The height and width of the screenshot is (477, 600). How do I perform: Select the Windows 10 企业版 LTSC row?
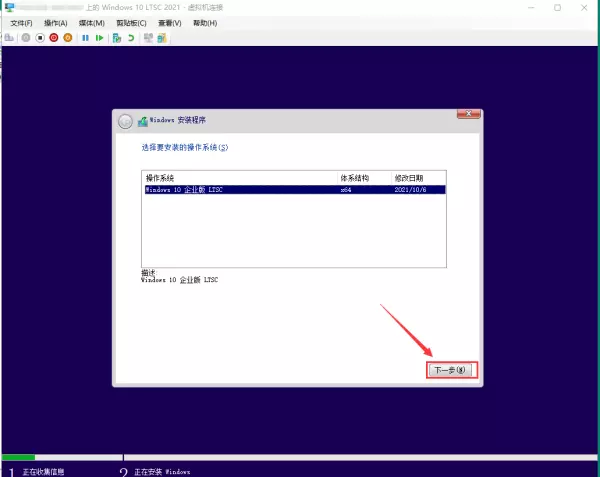point(295,190)
